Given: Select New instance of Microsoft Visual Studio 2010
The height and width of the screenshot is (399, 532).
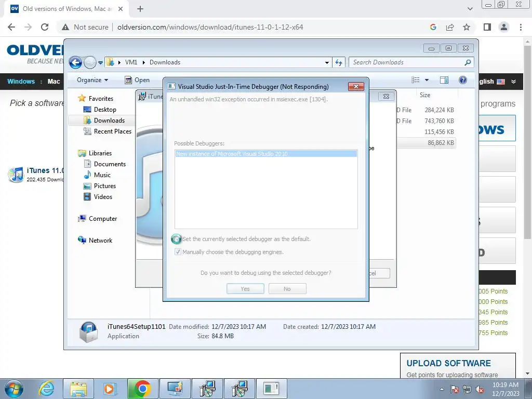Looking at the screenshot, I should click(x=266, y=154).
